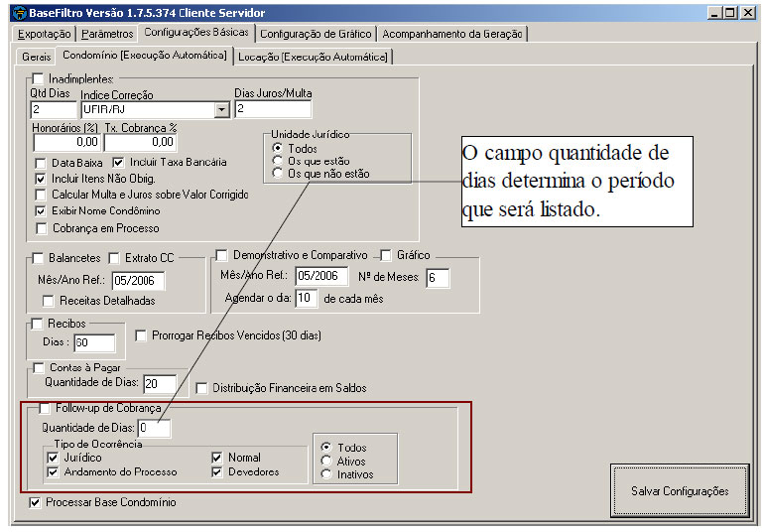
Task: Select 'Os que estão' Unidade Jurídico option
Action: tap(278, 160)
